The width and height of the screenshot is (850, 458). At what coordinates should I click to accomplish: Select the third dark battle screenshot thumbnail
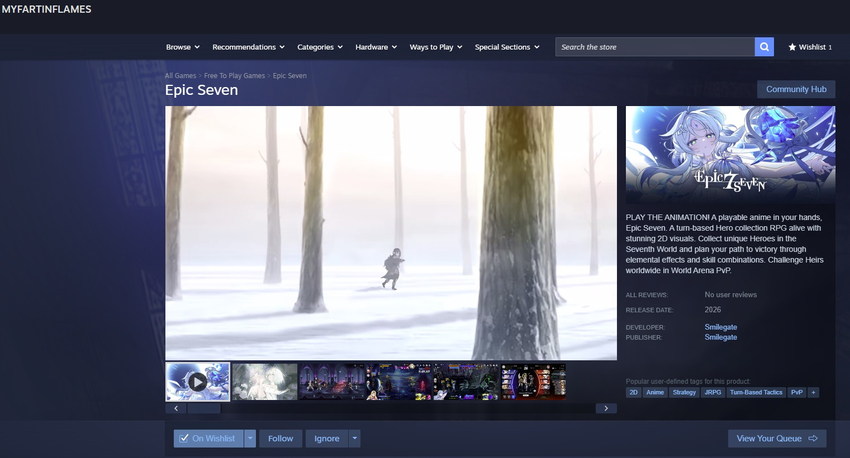(332, 382)
